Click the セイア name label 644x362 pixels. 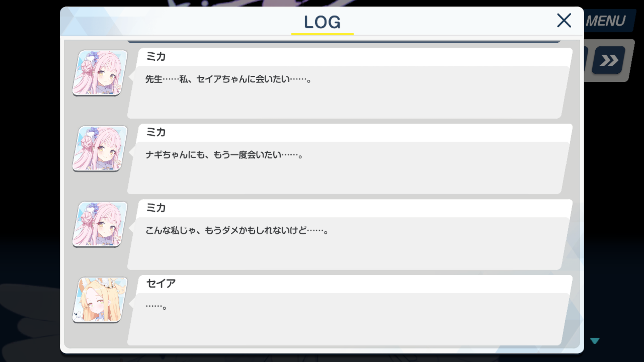161,284
